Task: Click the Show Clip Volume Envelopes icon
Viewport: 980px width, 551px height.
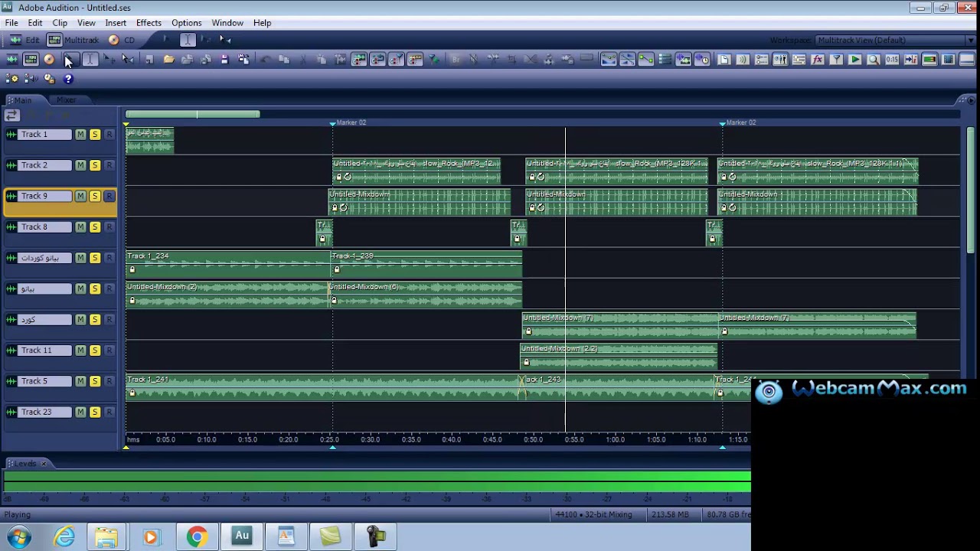Action: tap(609, 60)
